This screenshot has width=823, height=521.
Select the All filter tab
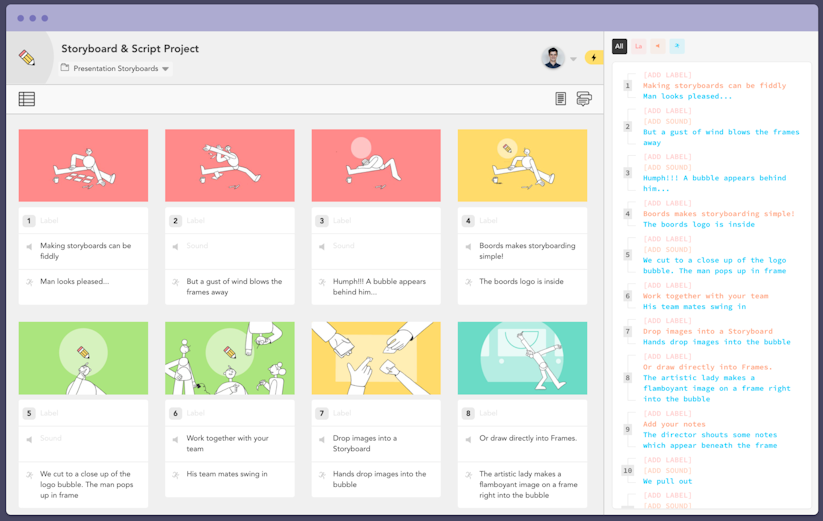619,46
